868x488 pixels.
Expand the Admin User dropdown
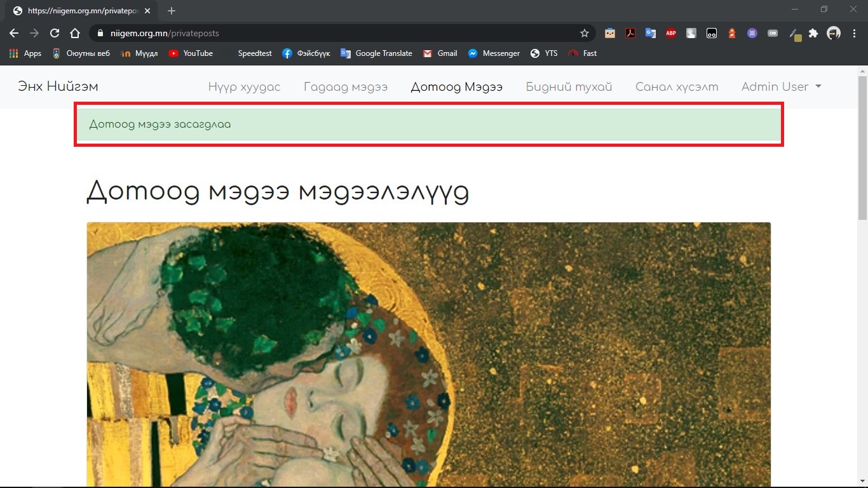click(x=781, y=87)
